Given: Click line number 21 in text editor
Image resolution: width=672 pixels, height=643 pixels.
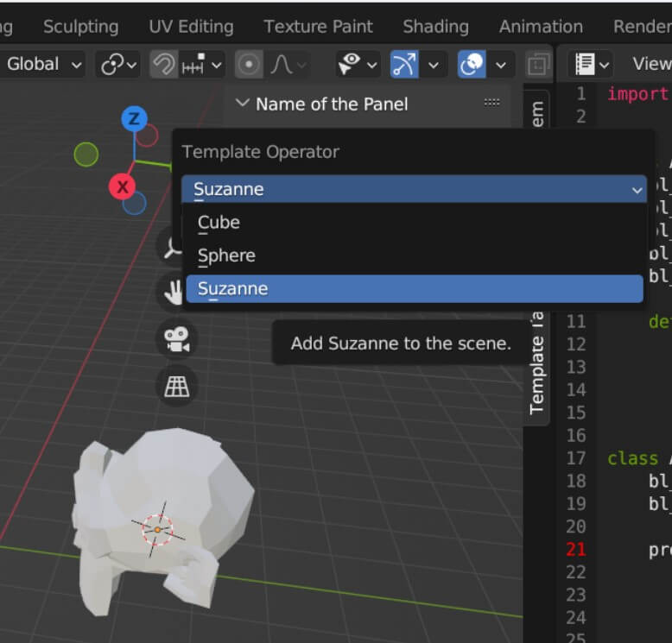Looking at the screenshot, I should 575,549.
